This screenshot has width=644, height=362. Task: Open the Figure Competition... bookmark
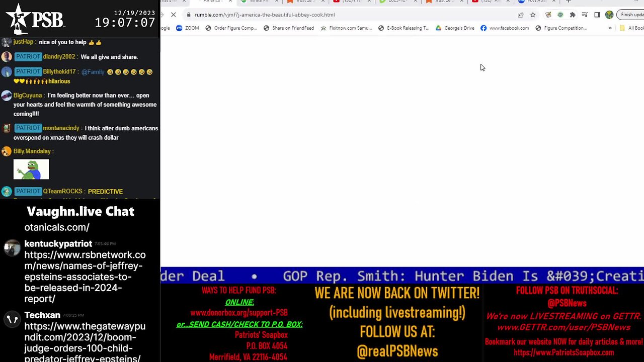561,28
